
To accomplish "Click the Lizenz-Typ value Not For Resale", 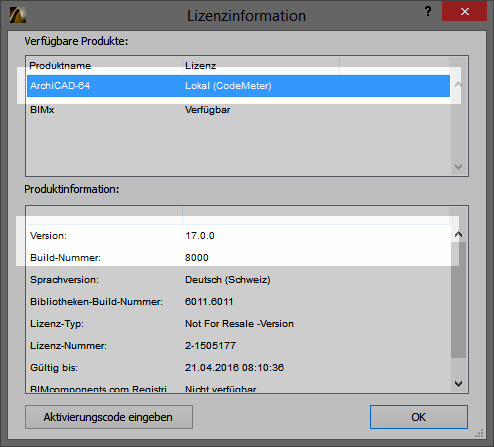I will [239, 324].
